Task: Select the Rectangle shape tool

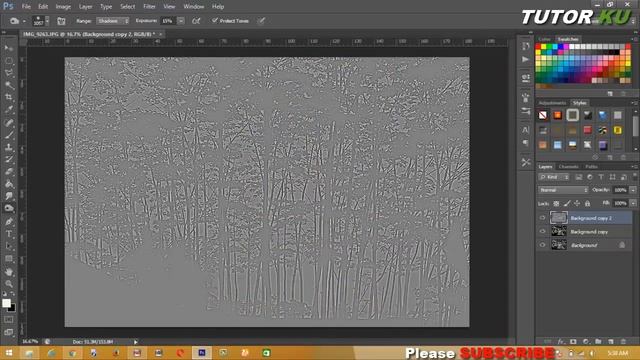Action: (9, 259)
